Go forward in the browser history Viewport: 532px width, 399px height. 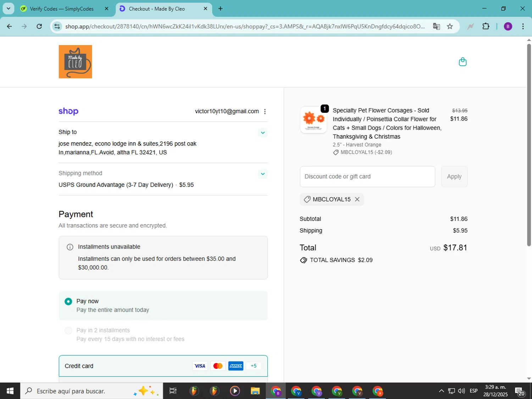(x=24, y=26)
